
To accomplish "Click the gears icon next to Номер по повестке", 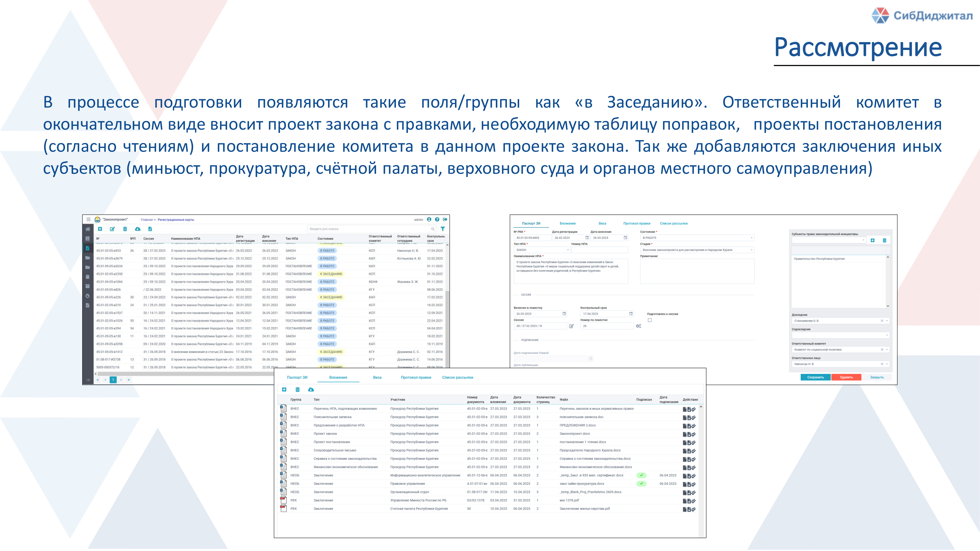I will [x=638, y=326].
